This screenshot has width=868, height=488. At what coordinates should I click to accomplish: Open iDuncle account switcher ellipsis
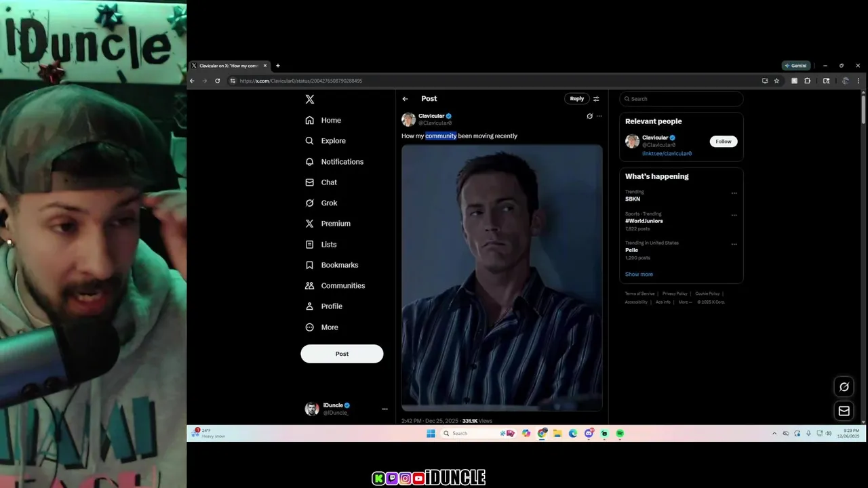pyautogui.click(x=384, y=409)
